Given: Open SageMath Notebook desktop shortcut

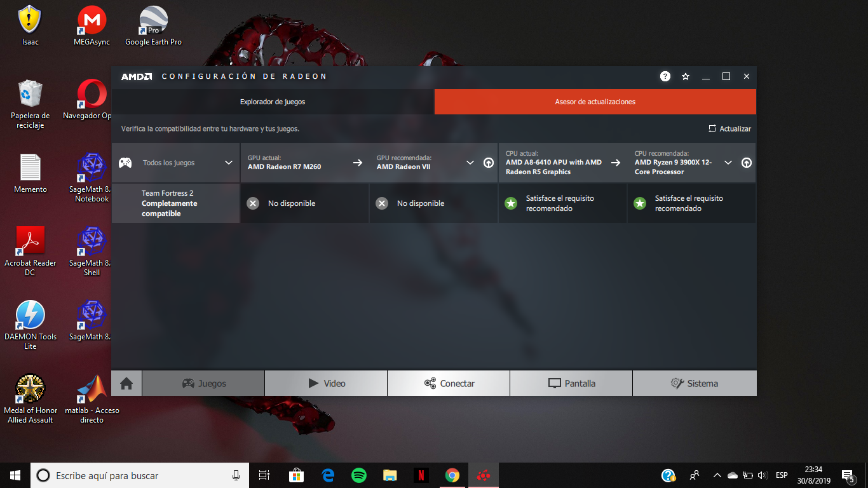Looking at the screenshot, I should point(90,178).
